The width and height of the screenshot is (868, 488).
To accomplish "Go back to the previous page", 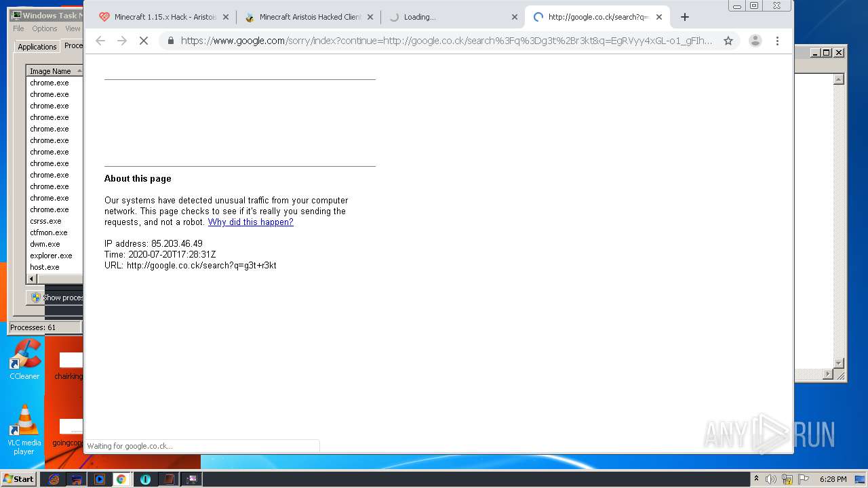I will pos(100,41).
